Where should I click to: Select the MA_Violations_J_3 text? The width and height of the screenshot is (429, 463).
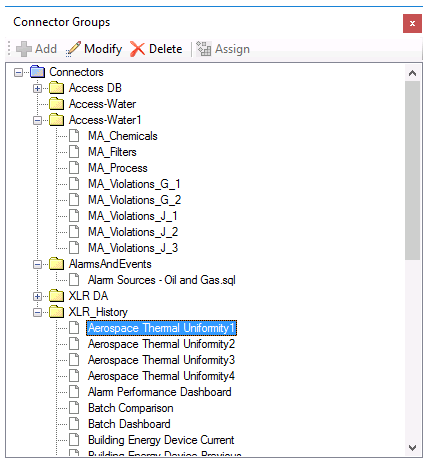coord(133,248)
